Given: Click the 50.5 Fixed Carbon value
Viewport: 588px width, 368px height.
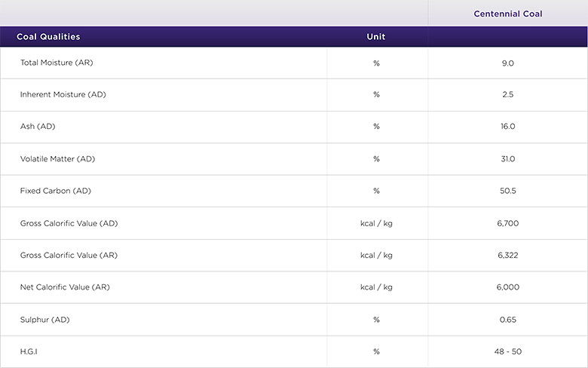Looking at the screenshot, I should 508,191.
